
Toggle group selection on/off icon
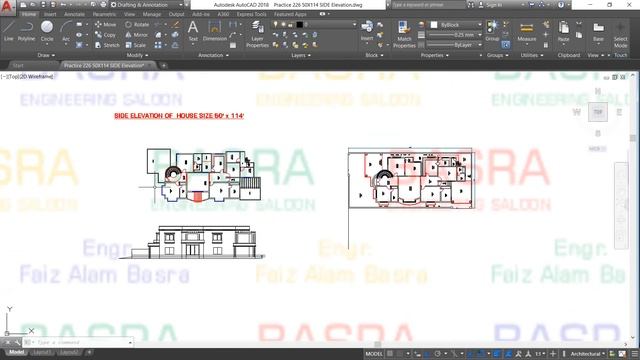coord(506,45)
